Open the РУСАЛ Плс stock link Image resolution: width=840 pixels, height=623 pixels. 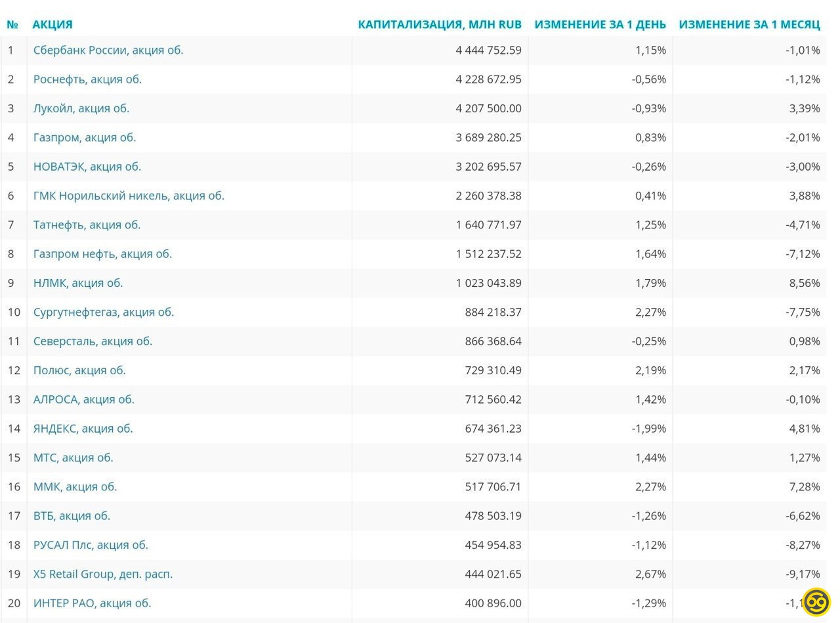(x=91, y=545)
